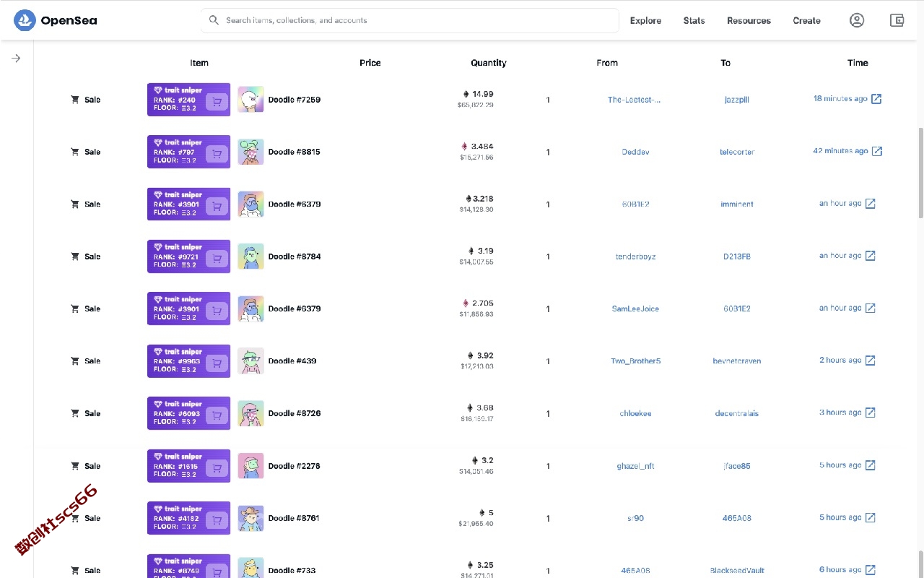Open seller Deddev profile link
This screenshot has width=924, height=578.
point(635,152)
